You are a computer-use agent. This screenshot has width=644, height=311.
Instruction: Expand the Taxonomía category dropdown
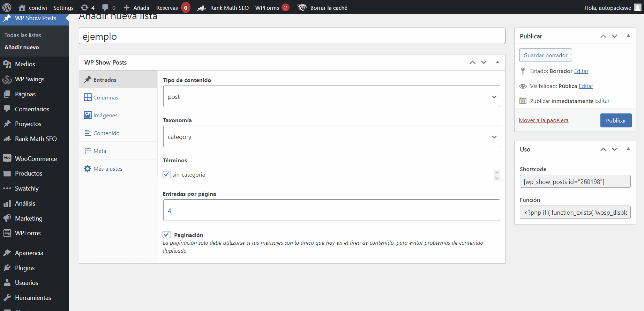pyautogui.click(x=331, y=137)
